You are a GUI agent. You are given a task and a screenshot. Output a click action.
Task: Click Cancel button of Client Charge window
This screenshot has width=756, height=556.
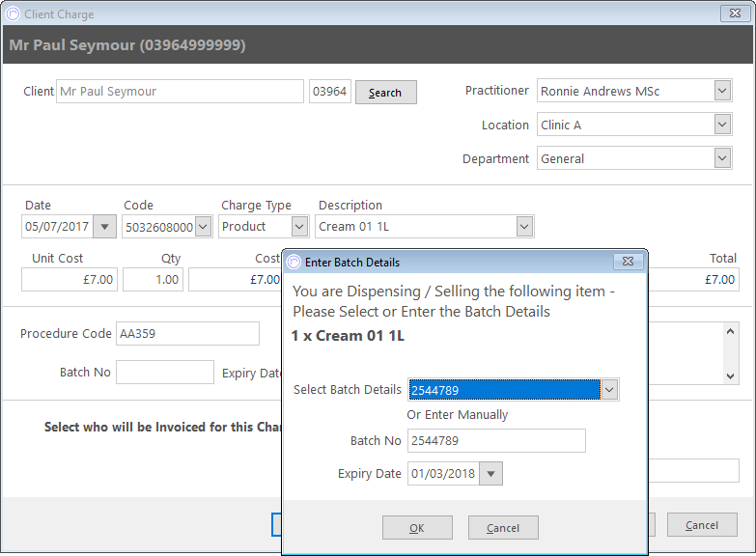(x=702, y=525)
